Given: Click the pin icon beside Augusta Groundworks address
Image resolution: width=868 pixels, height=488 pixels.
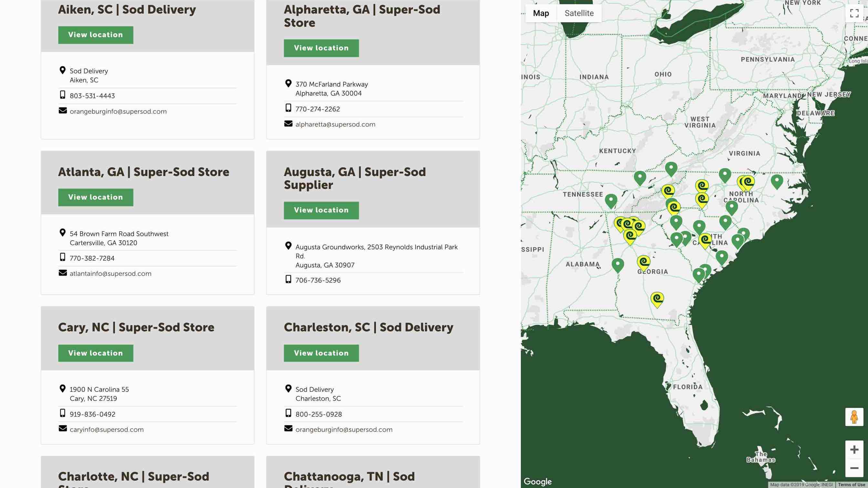Looking at the screenshot, I should 288,246.
